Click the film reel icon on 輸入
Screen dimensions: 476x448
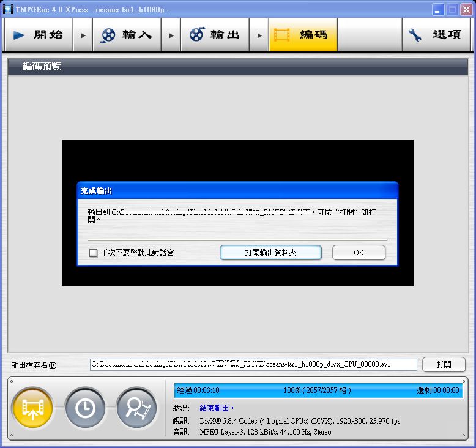point(108,35)
